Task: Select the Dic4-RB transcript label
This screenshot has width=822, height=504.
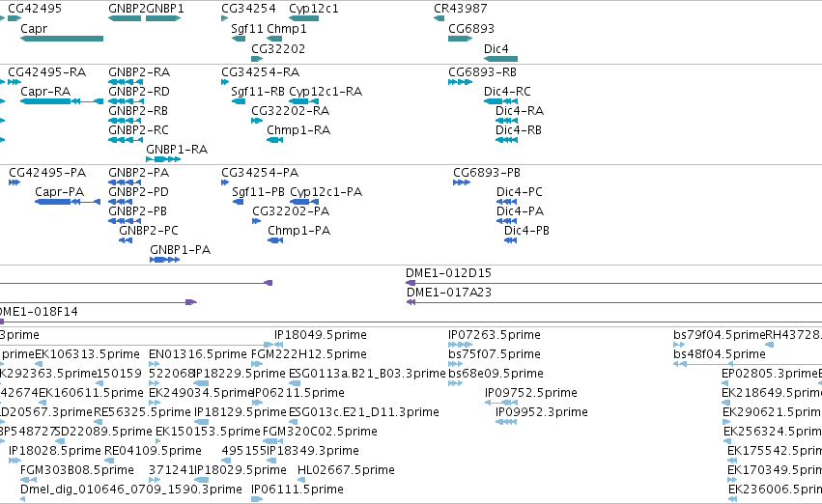Action: 519,130
